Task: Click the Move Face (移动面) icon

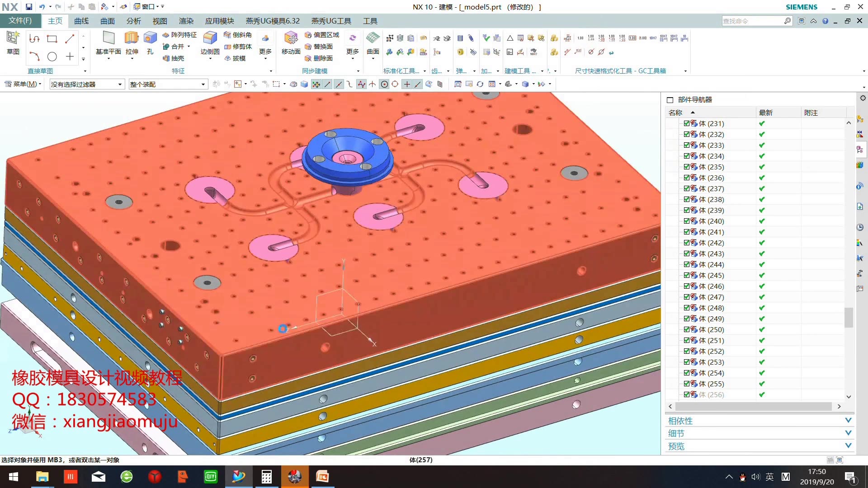Action: coord(291,38)
